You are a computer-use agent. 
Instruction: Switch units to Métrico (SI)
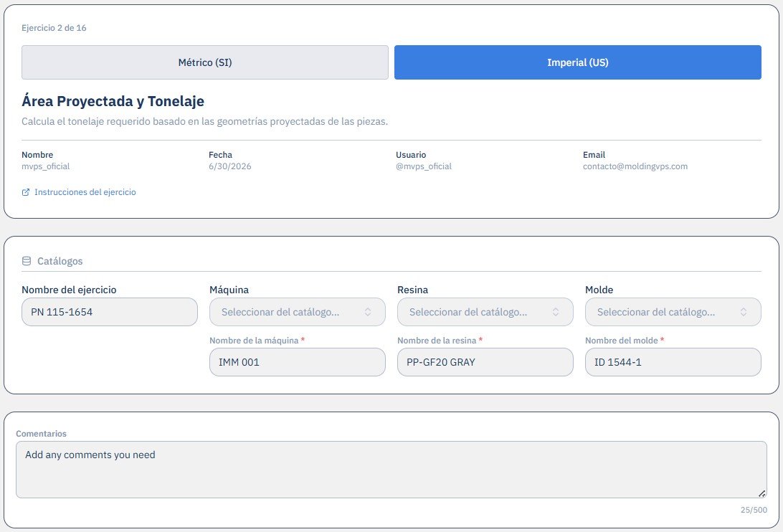pyautogui.click(x=205, y=62)
